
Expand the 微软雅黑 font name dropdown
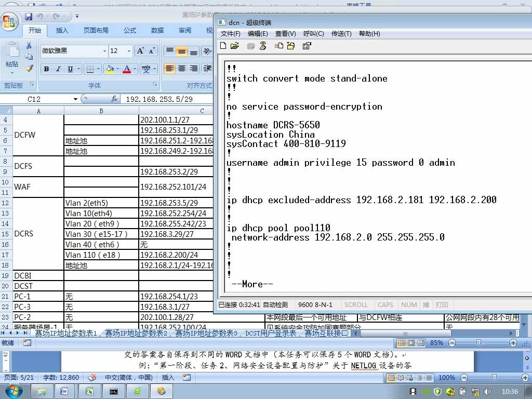click(104, 51)
